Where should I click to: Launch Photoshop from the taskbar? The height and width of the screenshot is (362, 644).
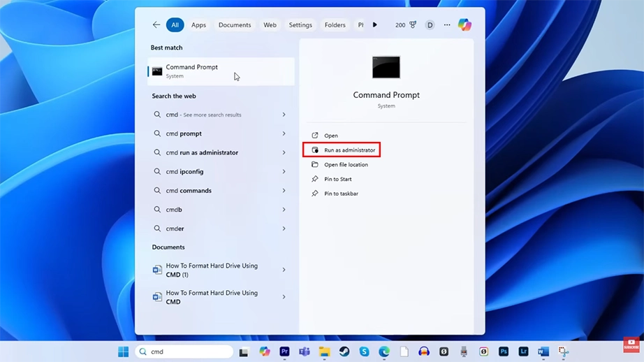click(x=504, y=352)
